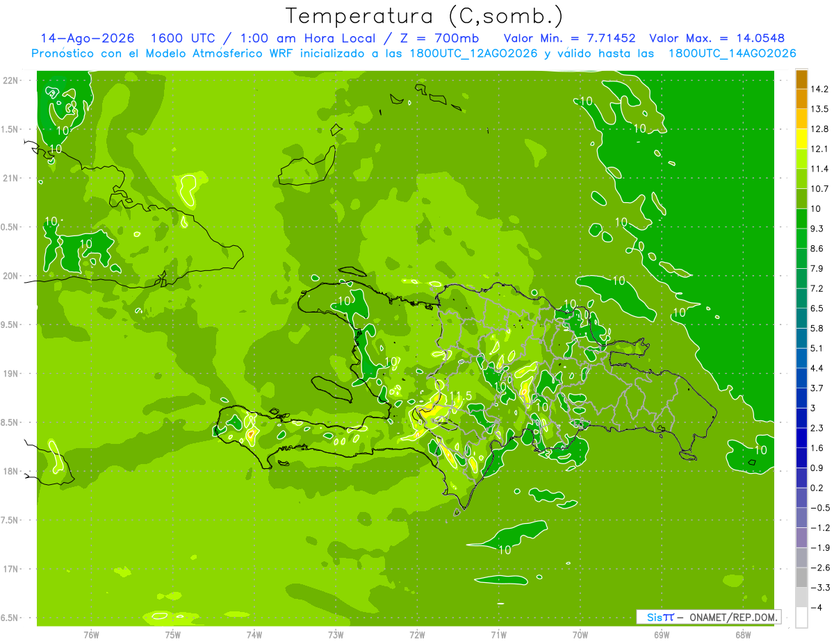This screenshot has height=644, width=834.
Task: Pick the blue swatch between 3 and 3.7
Action: click(801, 398)
